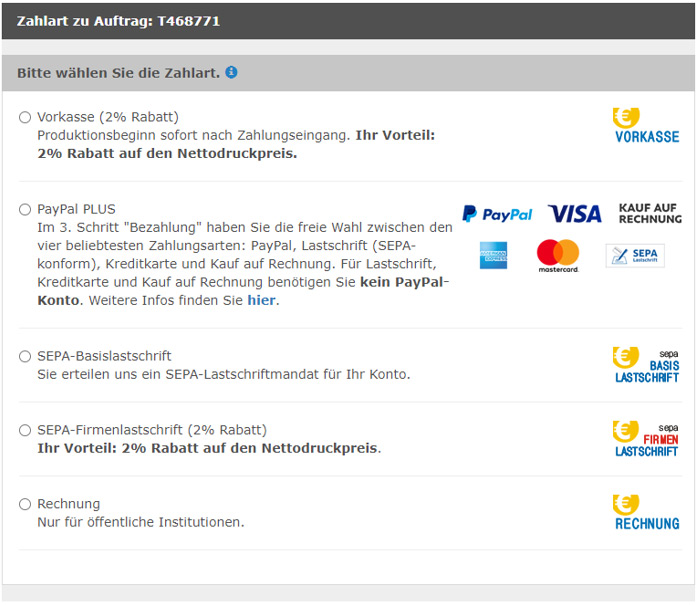Click the blue info icon next to Zahlart

tap(231, 72)
